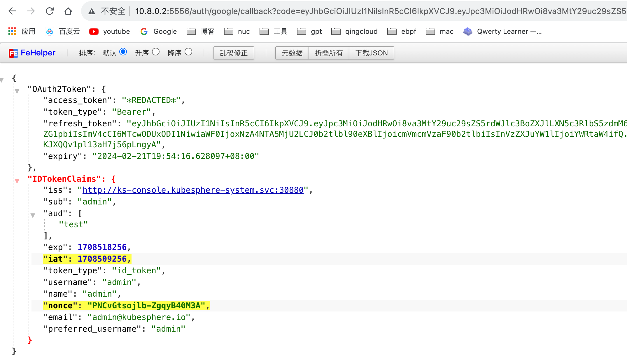Click the 元数据 button

coord(292,53)
